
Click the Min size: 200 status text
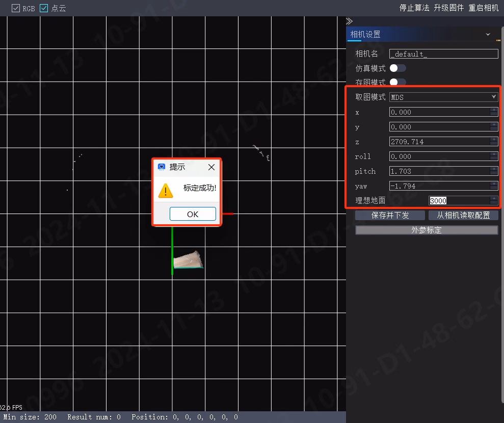click(30, 417)
